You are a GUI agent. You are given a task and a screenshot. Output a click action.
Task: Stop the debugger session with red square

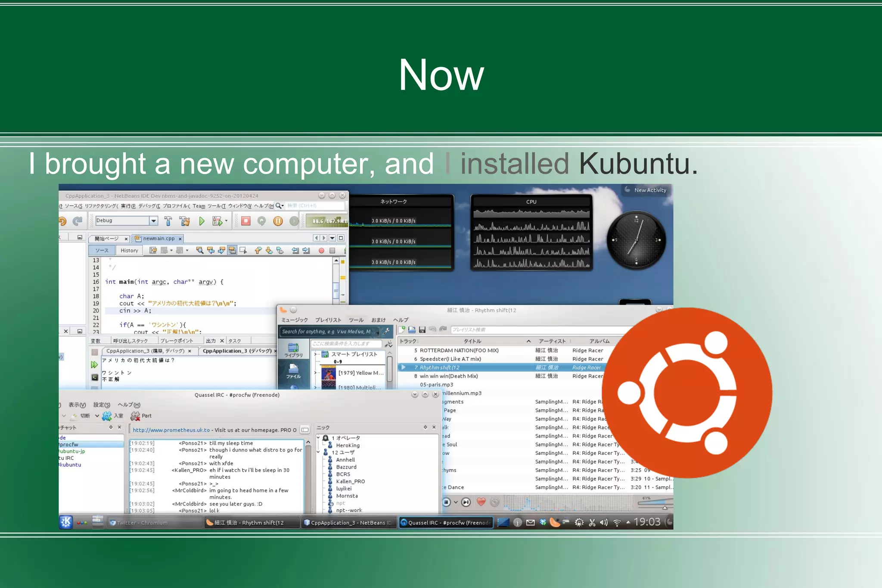246,221
